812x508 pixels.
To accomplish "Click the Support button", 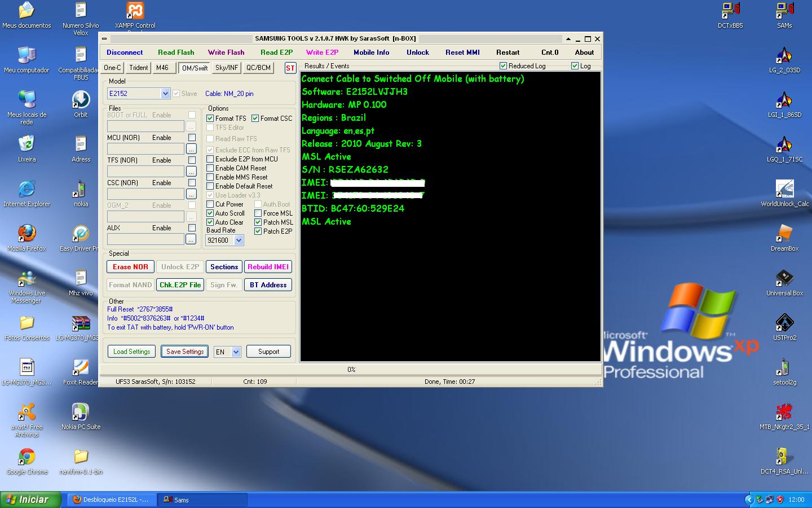I will tap(268, 352).
